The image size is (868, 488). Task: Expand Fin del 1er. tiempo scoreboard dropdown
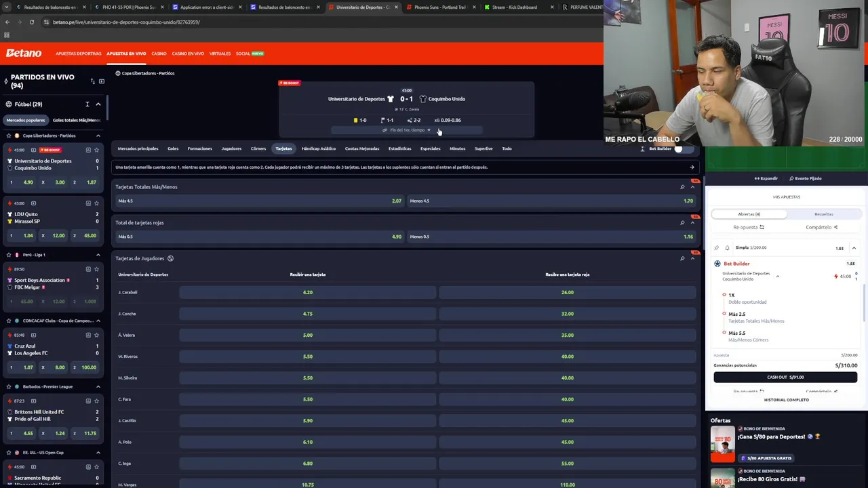pos(407,130)
